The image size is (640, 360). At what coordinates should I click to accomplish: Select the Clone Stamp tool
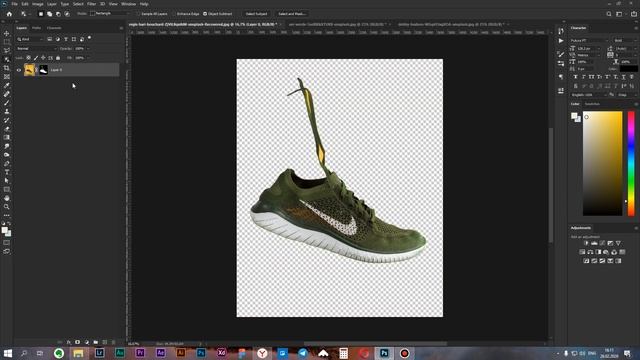7,111
